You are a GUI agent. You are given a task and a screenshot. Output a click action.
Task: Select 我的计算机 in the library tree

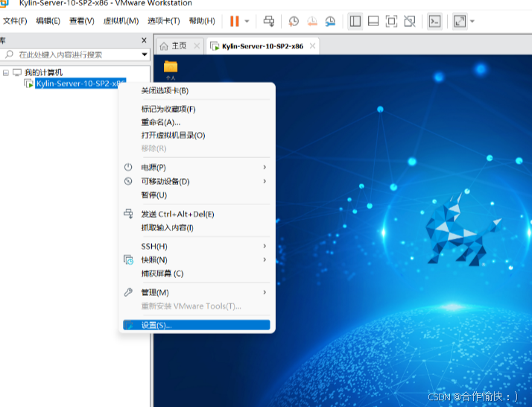pyautogui.click(x=43, y=72)
